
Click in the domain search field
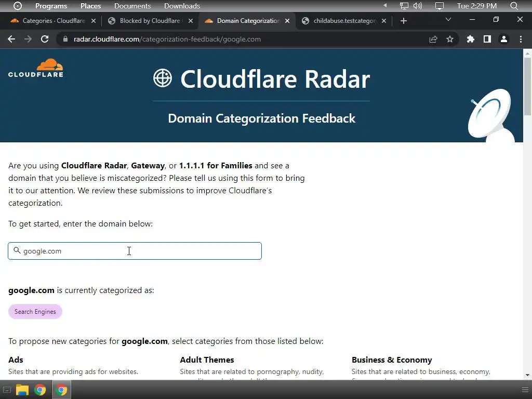(135, 251)
